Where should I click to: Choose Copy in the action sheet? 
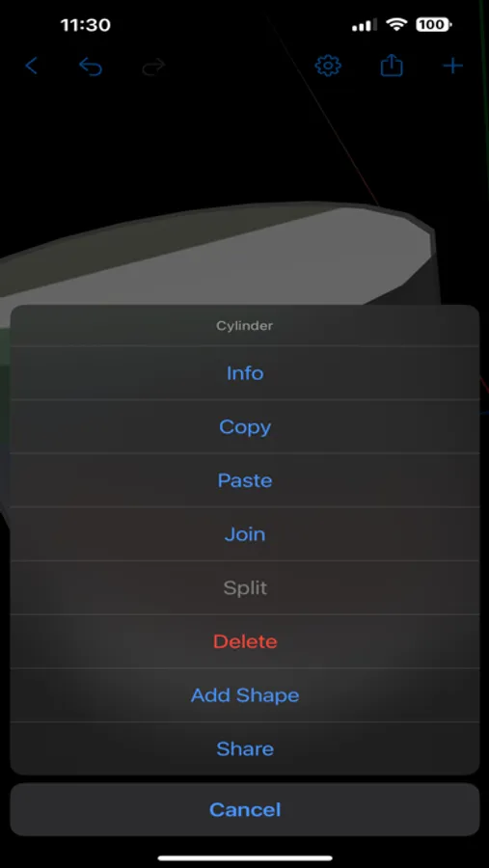coord(245,426)
